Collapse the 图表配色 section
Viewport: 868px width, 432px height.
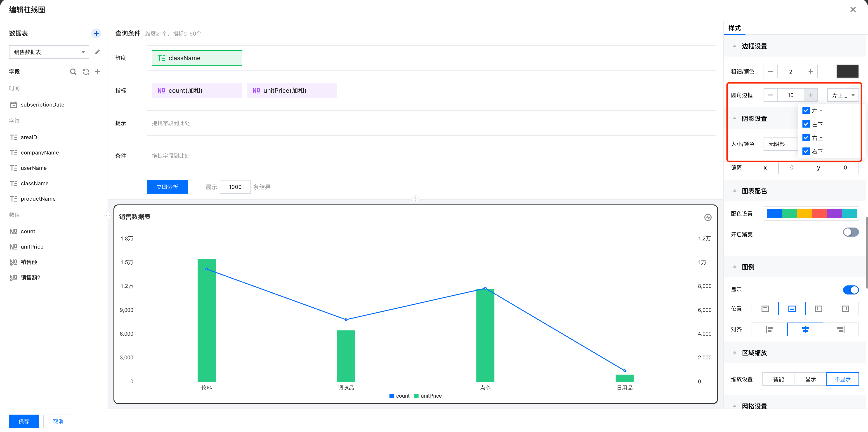click(735, 191)
